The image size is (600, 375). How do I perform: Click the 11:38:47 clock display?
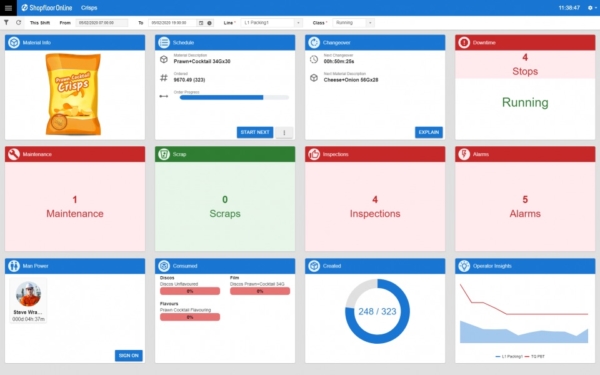tap(569, 8)
